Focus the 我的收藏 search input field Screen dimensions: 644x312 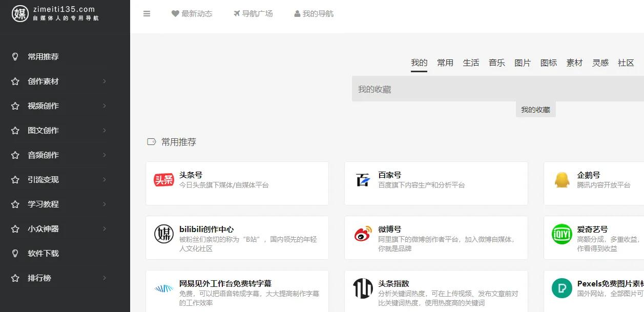coord(498,89)
